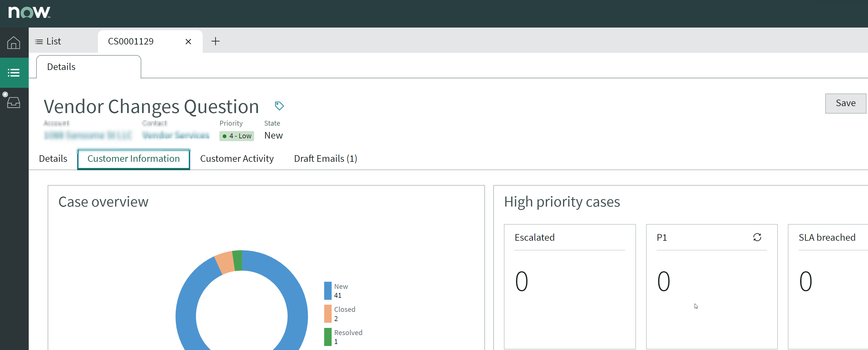Switch to the Customer Activity tab
Screen dimensions: 868x350
coord(237,159)
